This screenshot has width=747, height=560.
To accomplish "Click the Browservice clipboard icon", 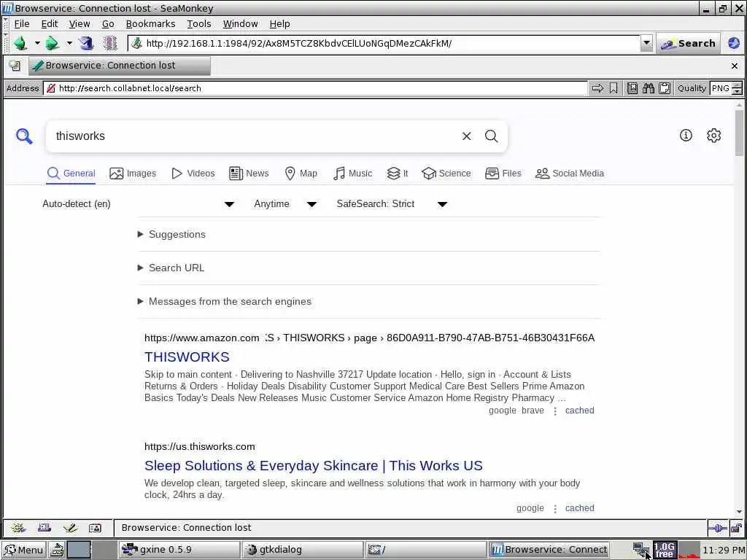I will (x=665, y=88).
